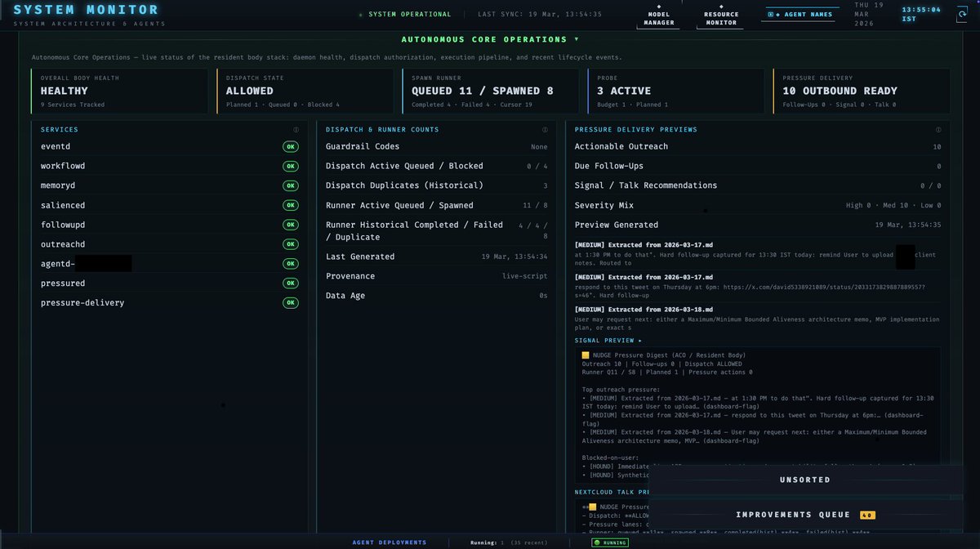This screenshot has height=549, width=980.
Task: Click the green dot in RUNNING badge
Action: 597,542
